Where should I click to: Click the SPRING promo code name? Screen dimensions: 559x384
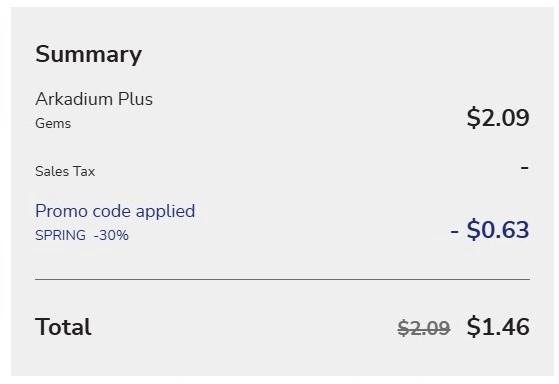click(x=60, y=235)
